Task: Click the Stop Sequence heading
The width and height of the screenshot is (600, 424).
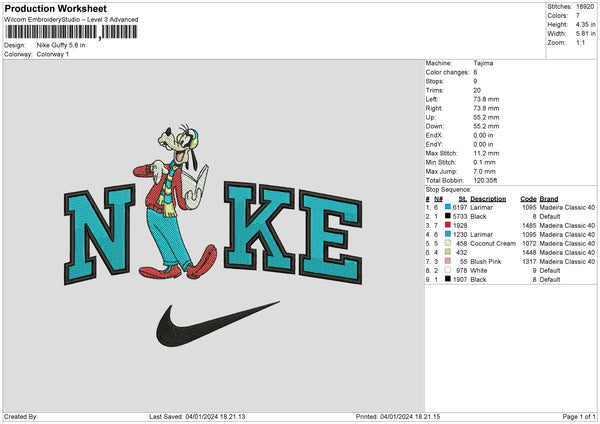Action: 448,190
